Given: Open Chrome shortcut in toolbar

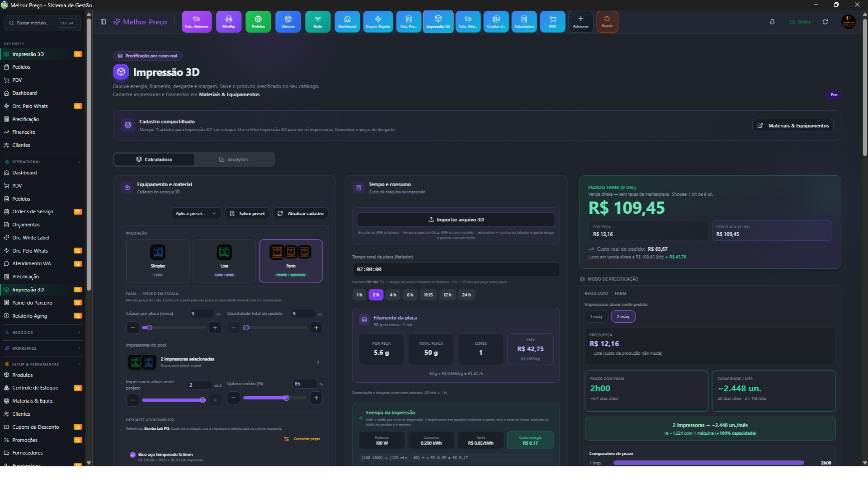Looking at the screenshot, I should coord(288,22).
